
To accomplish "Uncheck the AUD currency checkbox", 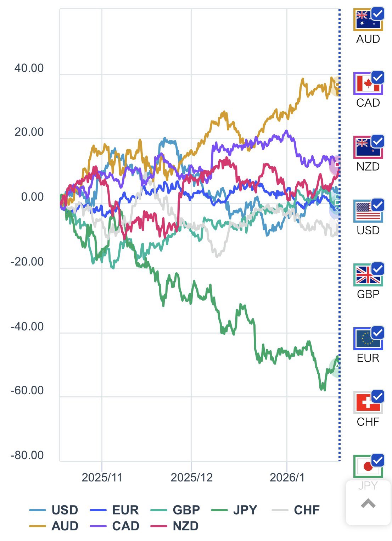I will (378, 14).
